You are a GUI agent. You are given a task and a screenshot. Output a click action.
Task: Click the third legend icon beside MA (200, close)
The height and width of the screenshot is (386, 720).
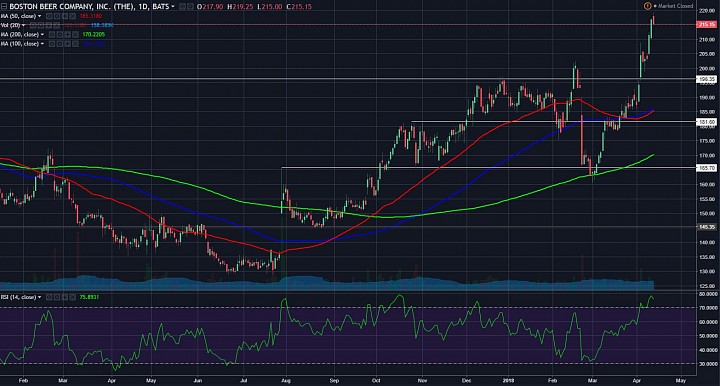coord(68,34)
